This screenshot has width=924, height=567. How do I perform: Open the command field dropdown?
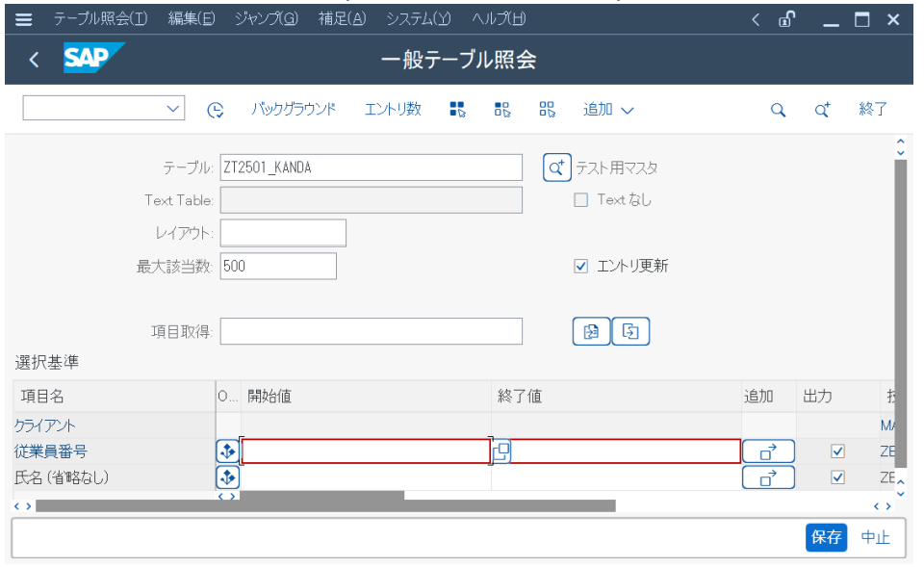pos(172,109)
